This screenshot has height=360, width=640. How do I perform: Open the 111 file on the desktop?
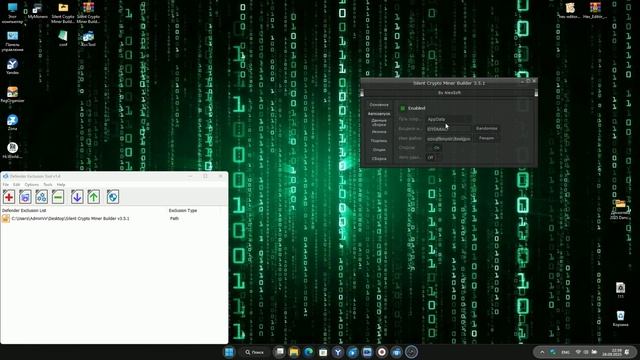pyautogui.click(x=620, y=290)
